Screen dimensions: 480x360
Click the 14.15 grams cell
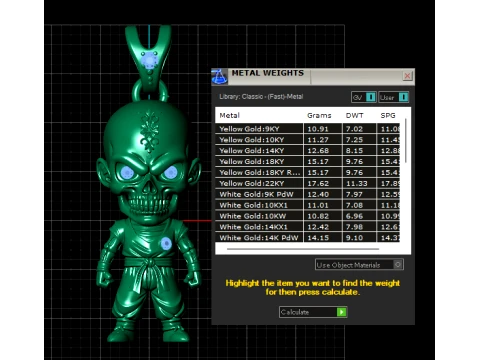(323, 237)
